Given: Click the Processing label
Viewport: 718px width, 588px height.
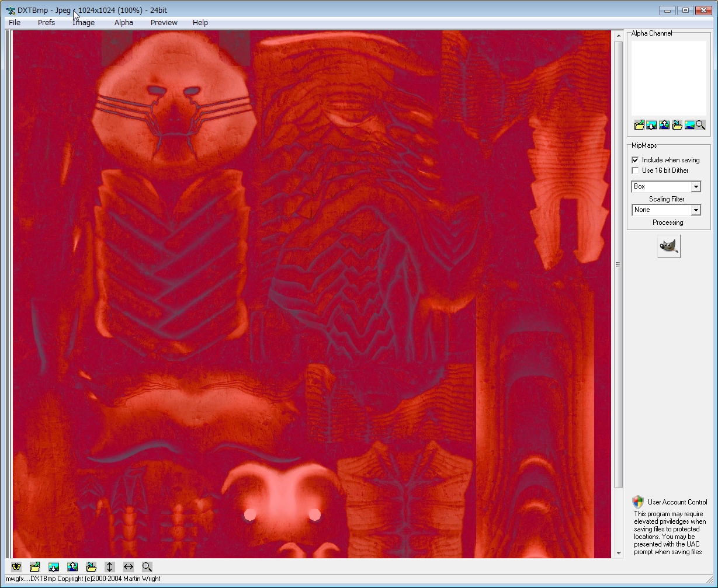Looking at the screenshot, I should pos(668,222).
